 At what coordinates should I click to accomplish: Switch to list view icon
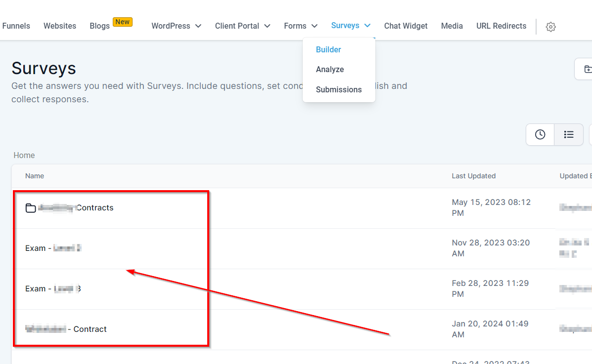pyautogui.click(x=569, y=134)
